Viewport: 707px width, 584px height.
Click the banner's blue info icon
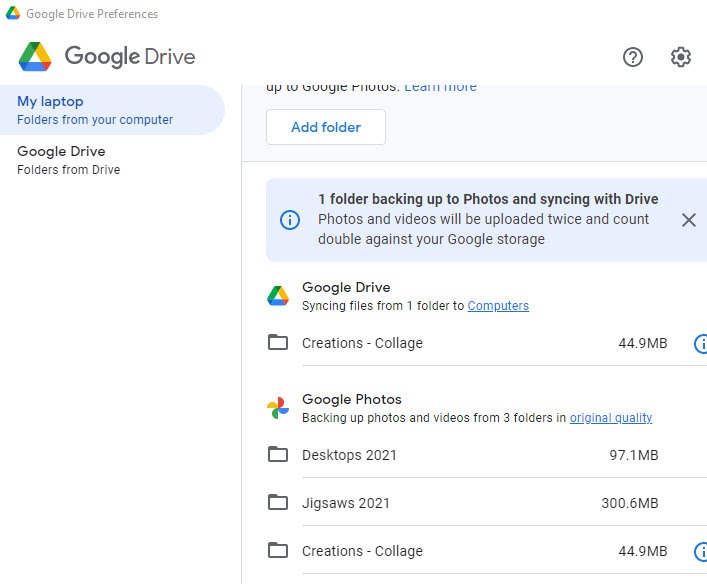[x=290, y=220]
